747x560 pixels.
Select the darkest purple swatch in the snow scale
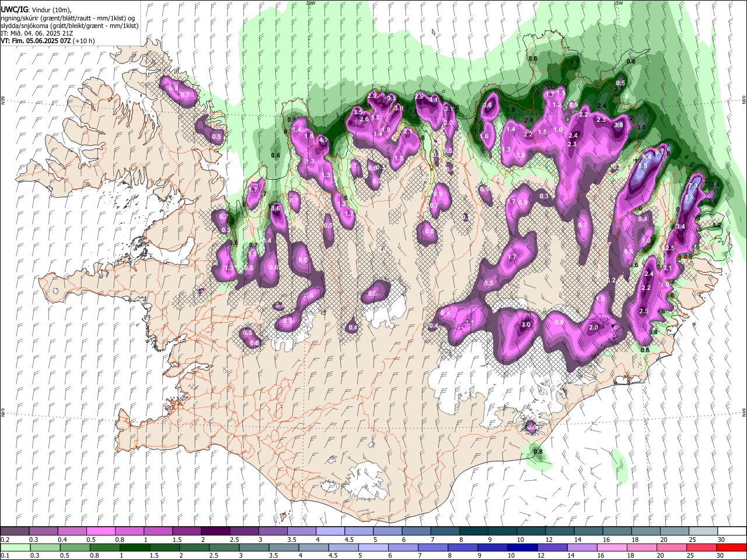click(215, 531)
